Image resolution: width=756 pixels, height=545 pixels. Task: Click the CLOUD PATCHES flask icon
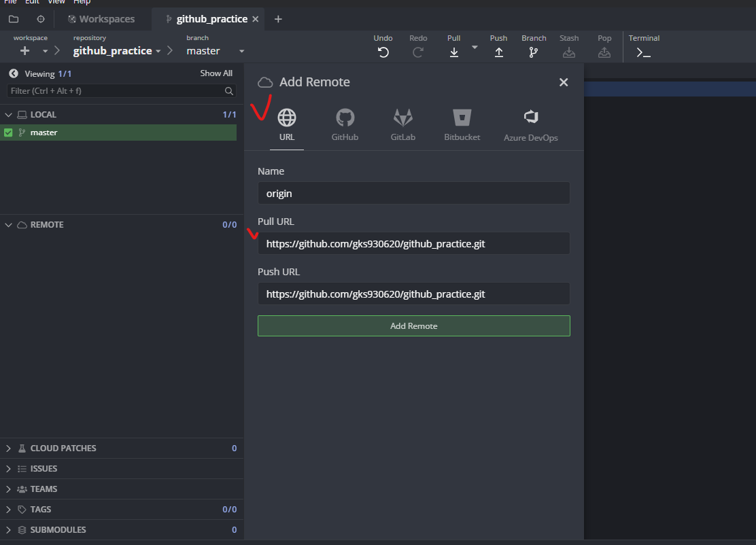pos(22,448)
